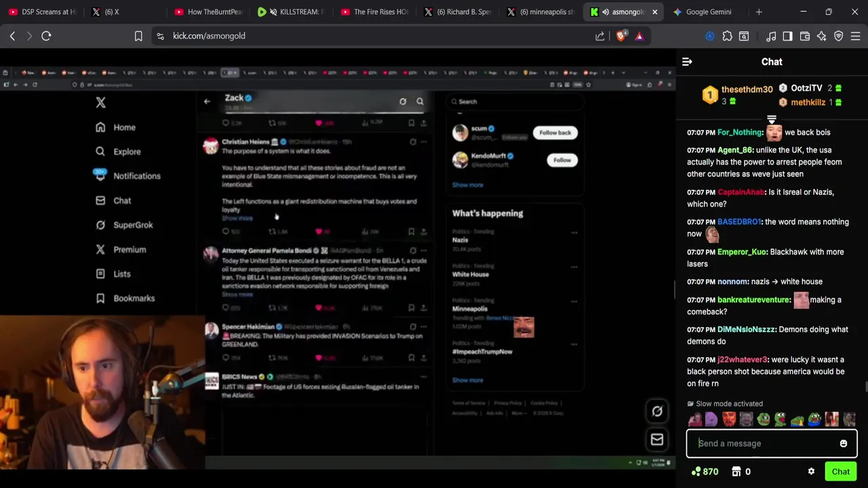Open the emote picker in the message box
Image resolution: width=868 pixels, height=488 pixels.
844,444
